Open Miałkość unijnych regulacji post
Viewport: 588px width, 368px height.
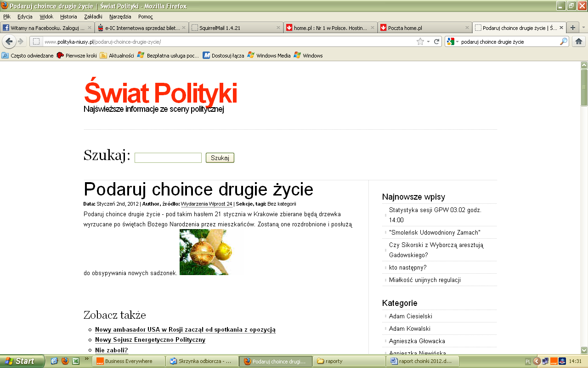[425, 280]
